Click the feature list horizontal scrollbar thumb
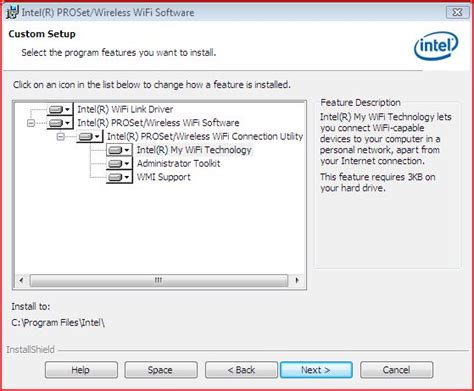474x391 pixels. pos(159,280)
